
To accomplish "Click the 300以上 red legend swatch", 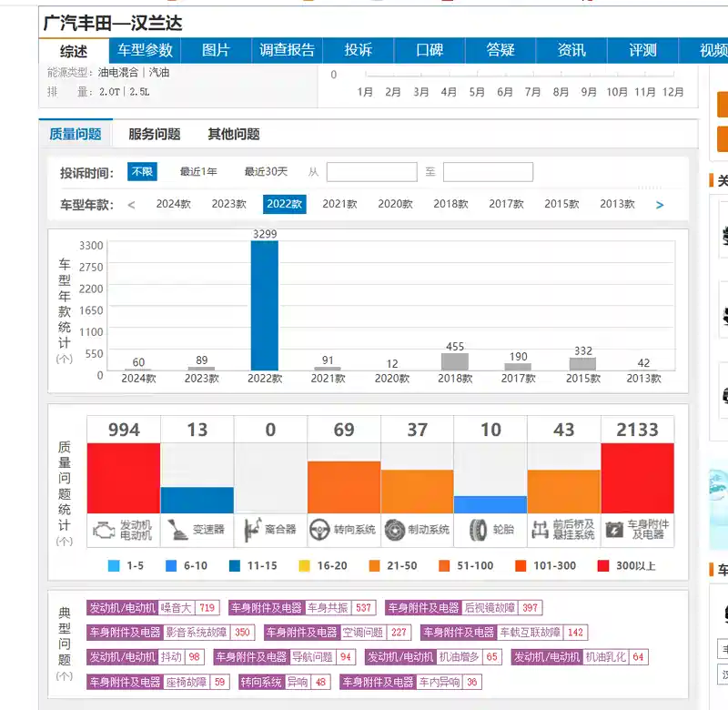I will pyautogui.click(x=603, y=566).
